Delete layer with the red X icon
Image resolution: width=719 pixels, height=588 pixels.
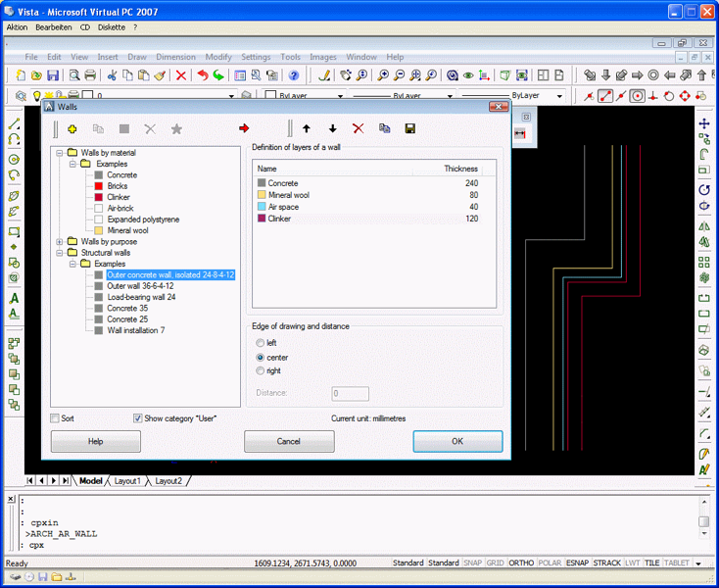tap(359, 129)
